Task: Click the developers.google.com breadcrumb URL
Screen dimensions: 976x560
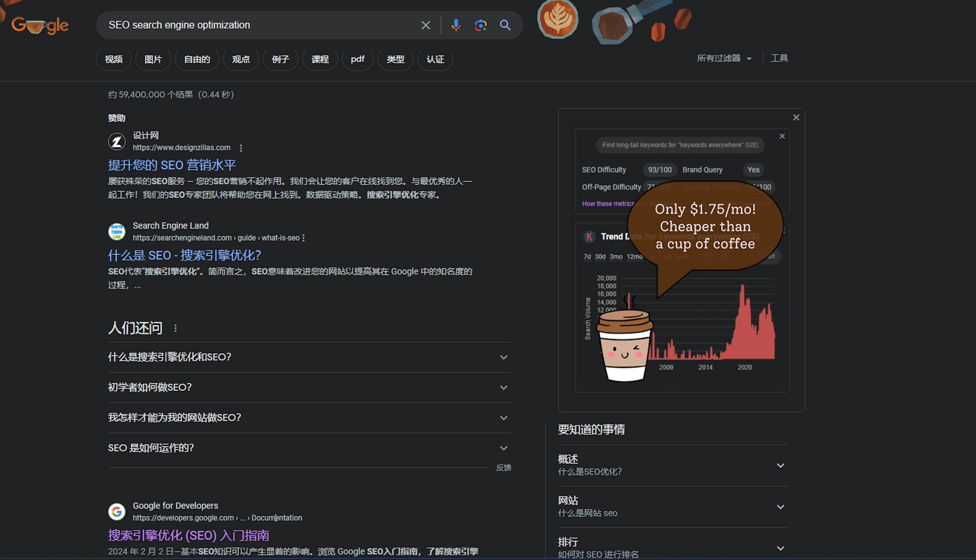Action: (x=217, y=518)
